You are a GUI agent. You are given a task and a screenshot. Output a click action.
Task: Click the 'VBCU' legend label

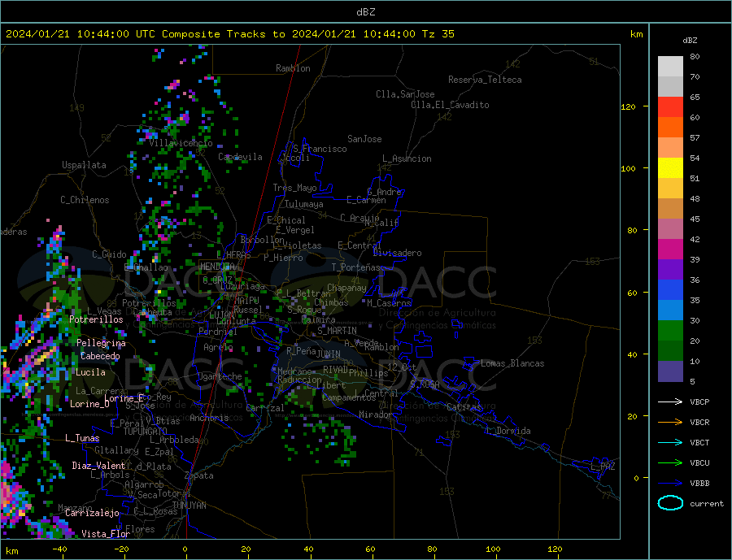click(x=699, y=463)
